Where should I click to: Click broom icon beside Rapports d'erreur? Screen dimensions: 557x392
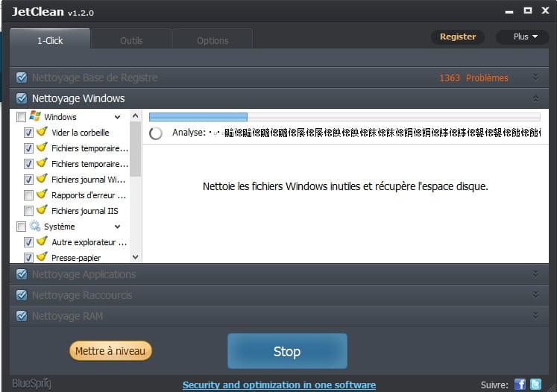point(42,195)
